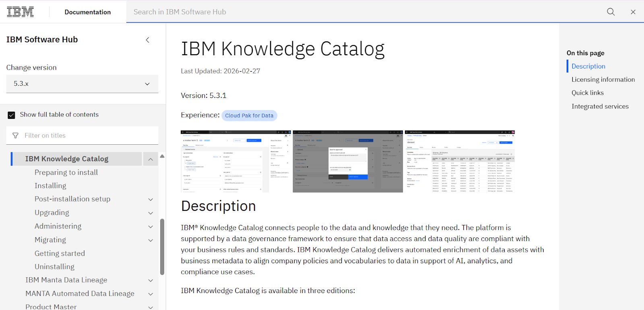
Task: Jump to Integrated services section
Action: 600,106
